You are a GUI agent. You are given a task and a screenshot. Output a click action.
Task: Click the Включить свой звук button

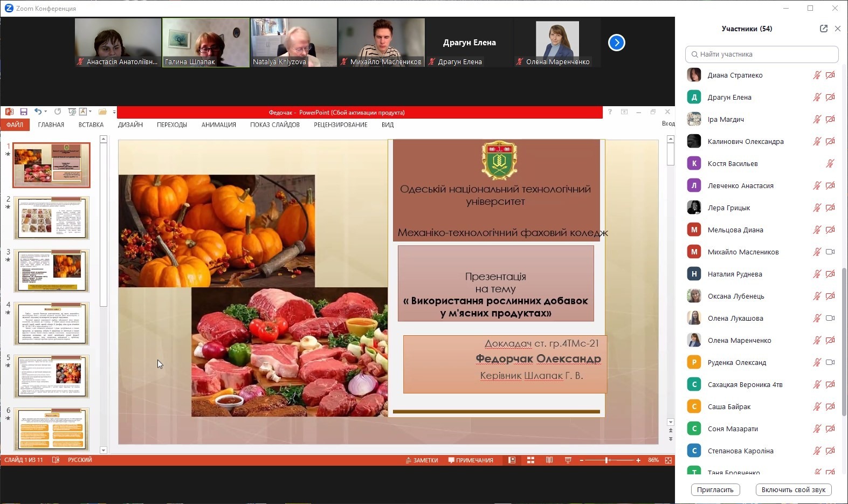(794, 489)
